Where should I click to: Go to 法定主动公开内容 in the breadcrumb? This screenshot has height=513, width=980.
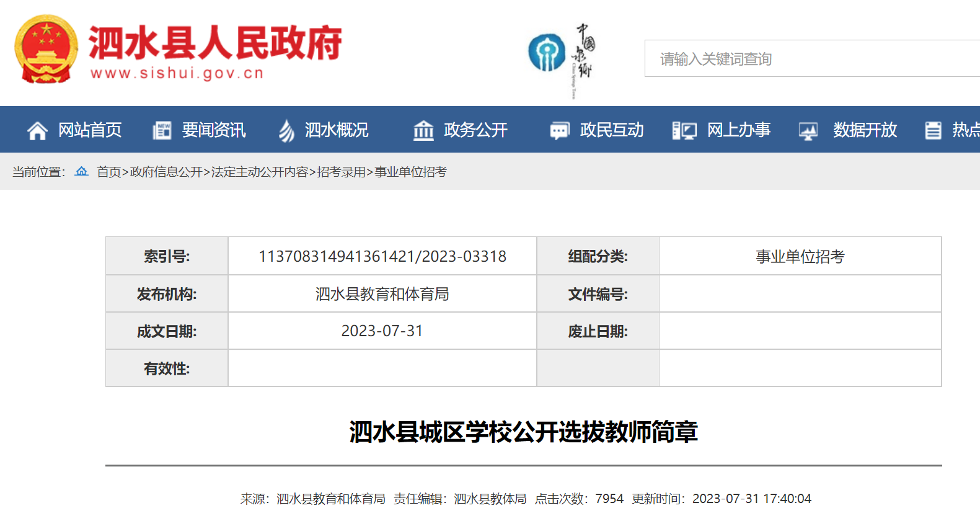coord(260,172)
